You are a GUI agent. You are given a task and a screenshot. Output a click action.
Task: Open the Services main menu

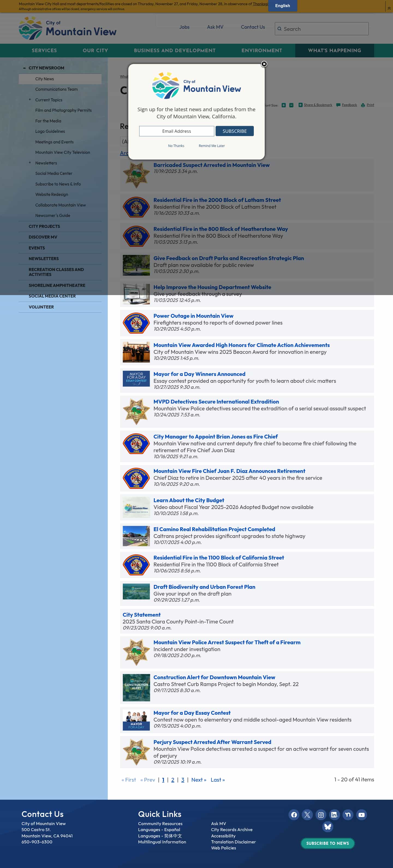[x=44, y=51]
